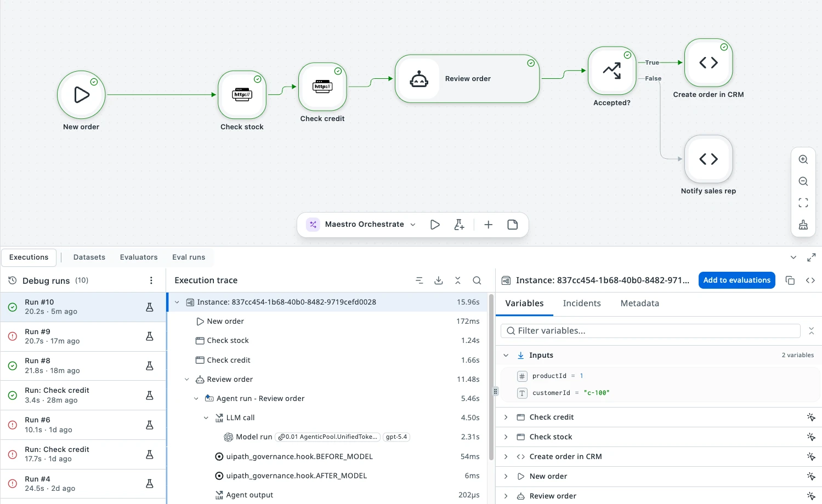Select the Check stock HTTP node

pos(242,95)
